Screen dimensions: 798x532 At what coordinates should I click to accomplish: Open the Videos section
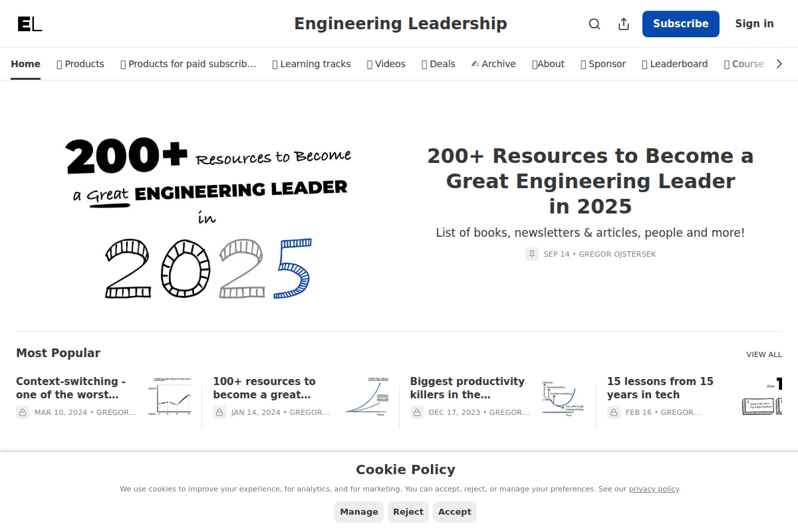[x=386, y=64]
